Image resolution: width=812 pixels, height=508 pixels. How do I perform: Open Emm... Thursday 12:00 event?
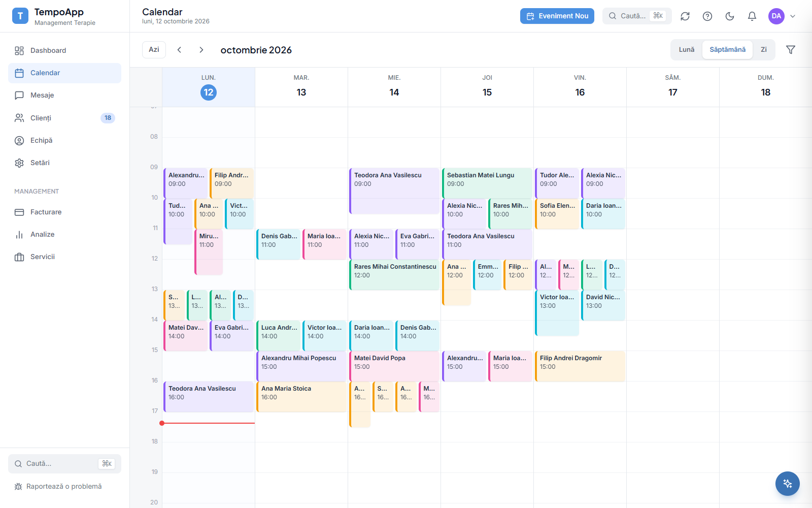[487, 275]
